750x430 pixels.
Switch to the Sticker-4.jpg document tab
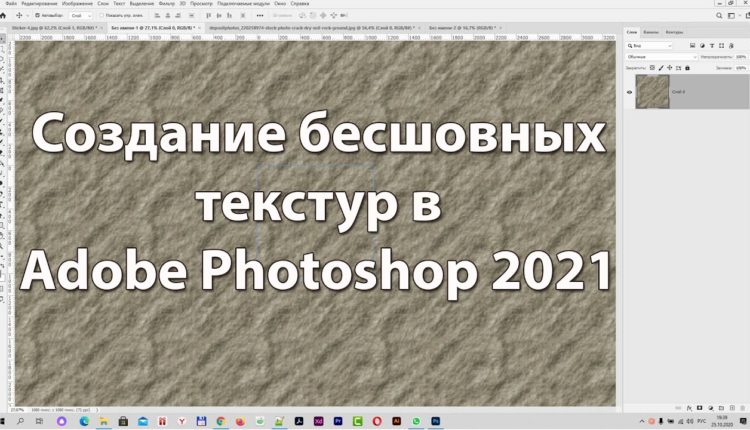(54, 28)
